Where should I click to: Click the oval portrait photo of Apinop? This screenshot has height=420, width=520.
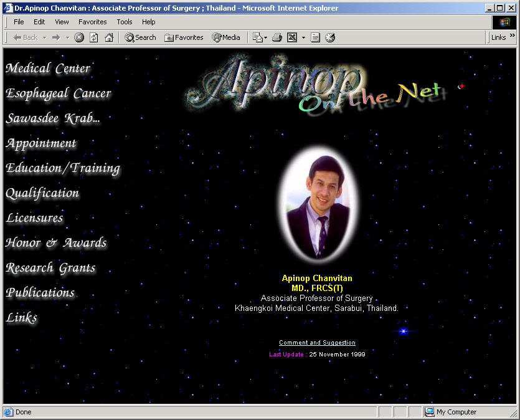pyautogui.click(x=318, y=203)
